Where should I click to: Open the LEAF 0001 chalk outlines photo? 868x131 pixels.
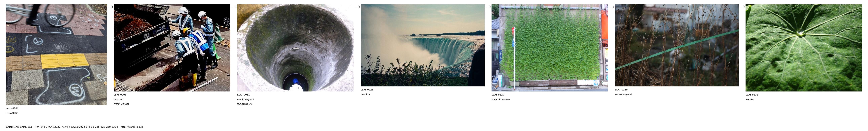(56, 54)
